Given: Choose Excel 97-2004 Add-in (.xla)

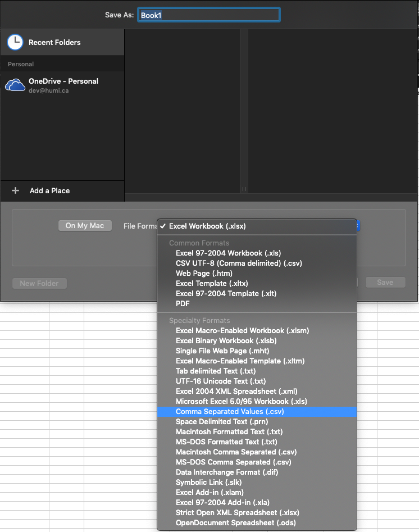Looking at the screenshot, I should [257, 503].
